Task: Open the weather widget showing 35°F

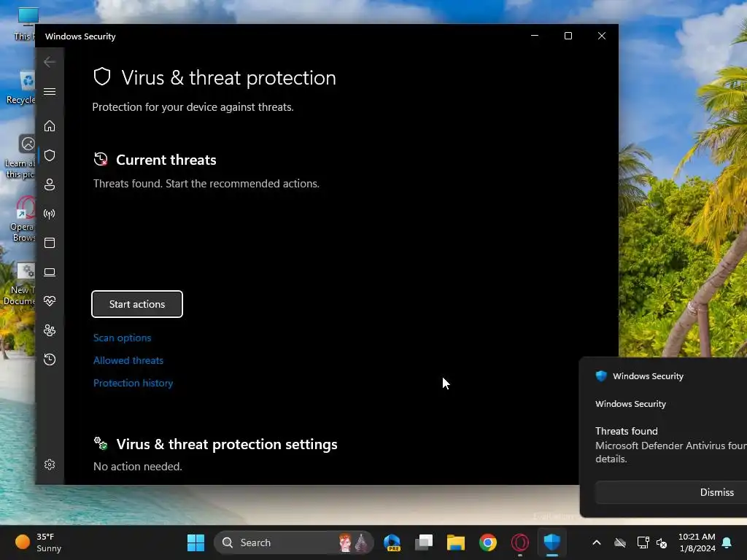Action: pos(39,542)
